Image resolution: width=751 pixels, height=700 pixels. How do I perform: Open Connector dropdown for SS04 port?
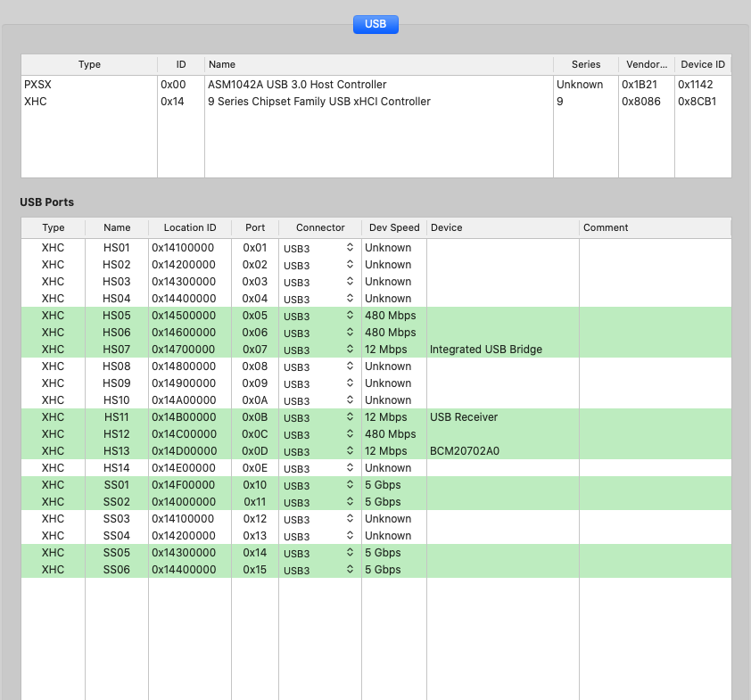click(x=319, y=536)
